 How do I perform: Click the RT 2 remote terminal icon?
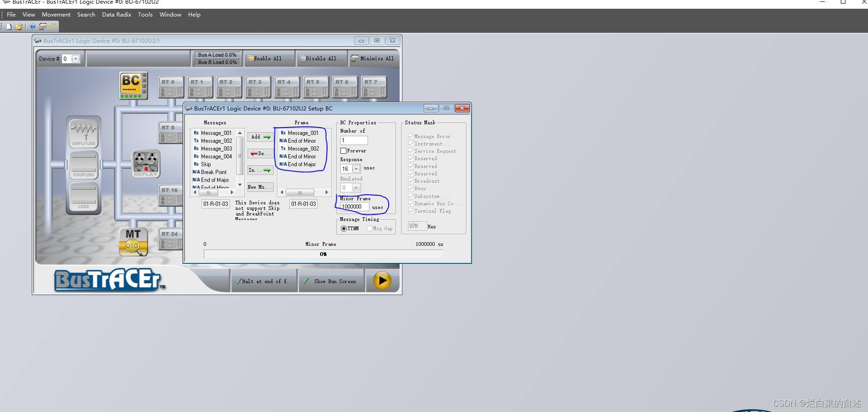pyautogui.click(x=229, y=87)
